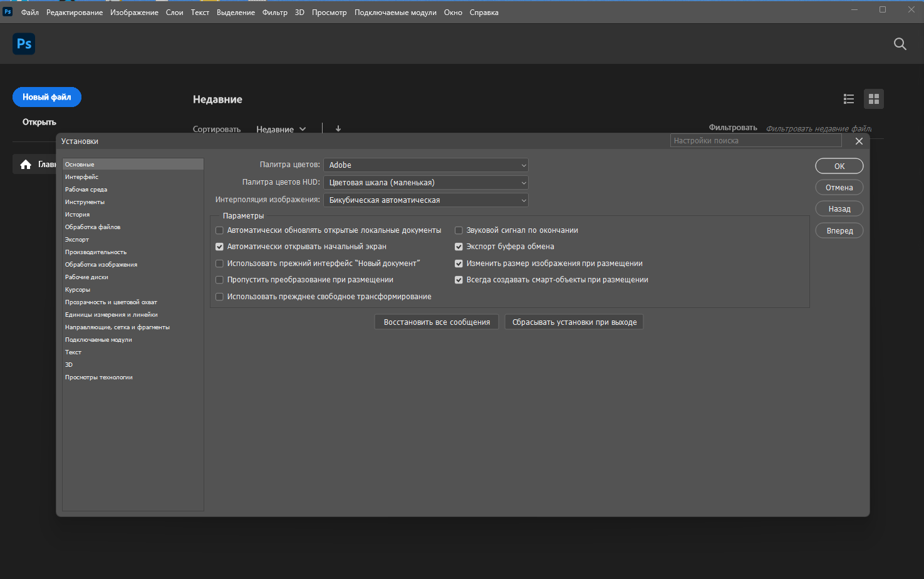The image size is (924, 579).
Task: Uncheck Автоматически открывать начальный экран
Action: 219,247
